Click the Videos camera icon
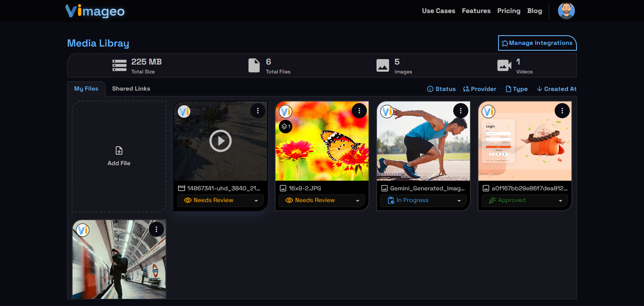 (504, 65)
